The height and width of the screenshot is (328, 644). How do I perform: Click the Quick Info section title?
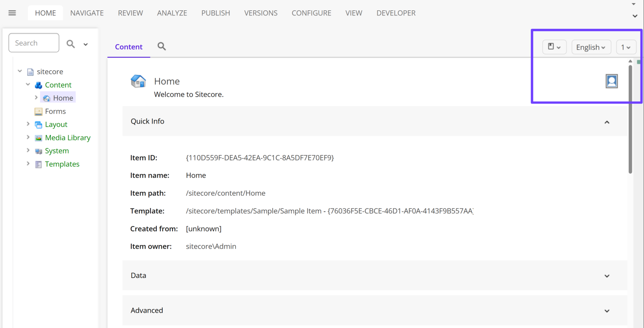[147, 121]
